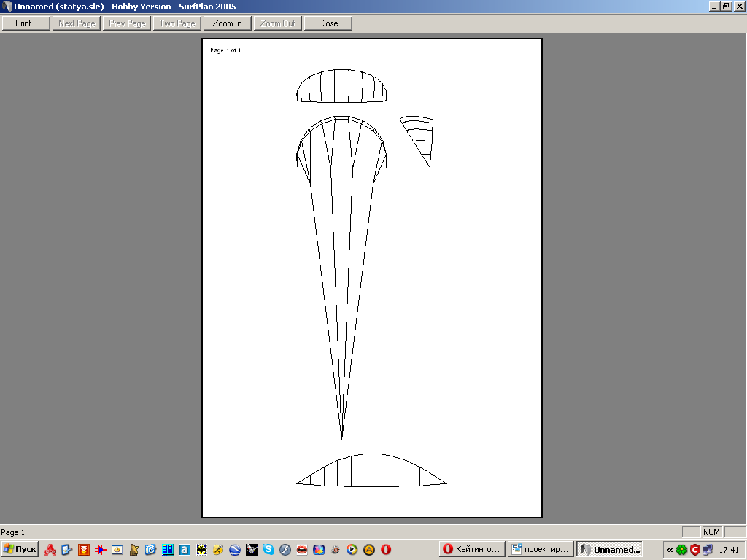Click the red Comodo shield tray icon
This screenshot has height=560, width=747.
coord(694,550)
